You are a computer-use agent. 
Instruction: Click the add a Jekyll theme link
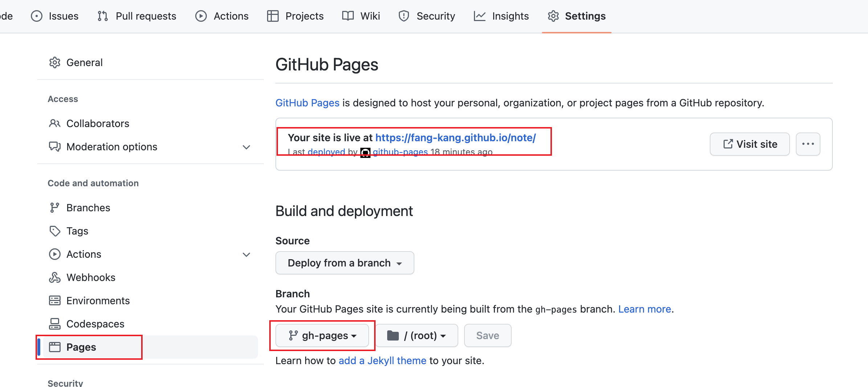[382, 360]
